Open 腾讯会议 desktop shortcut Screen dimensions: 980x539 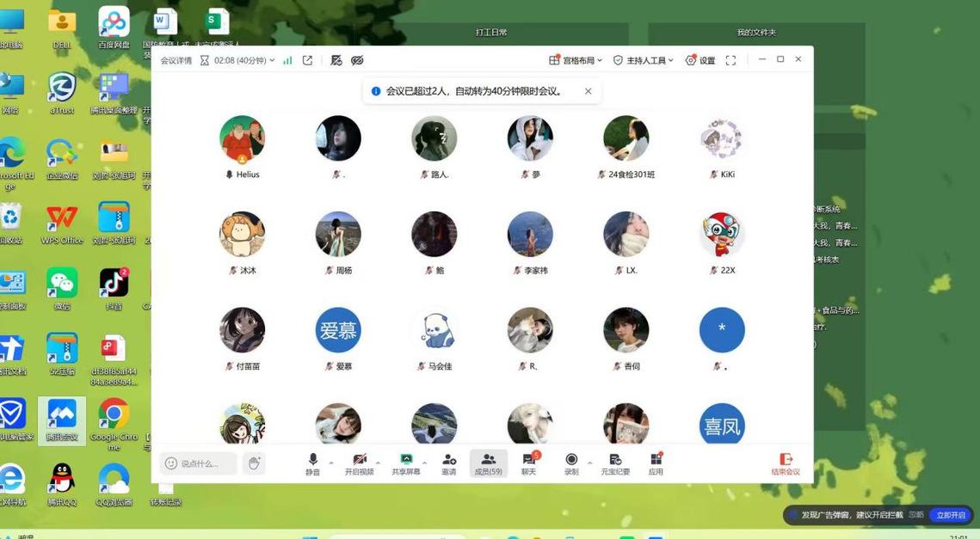point(62,420)
